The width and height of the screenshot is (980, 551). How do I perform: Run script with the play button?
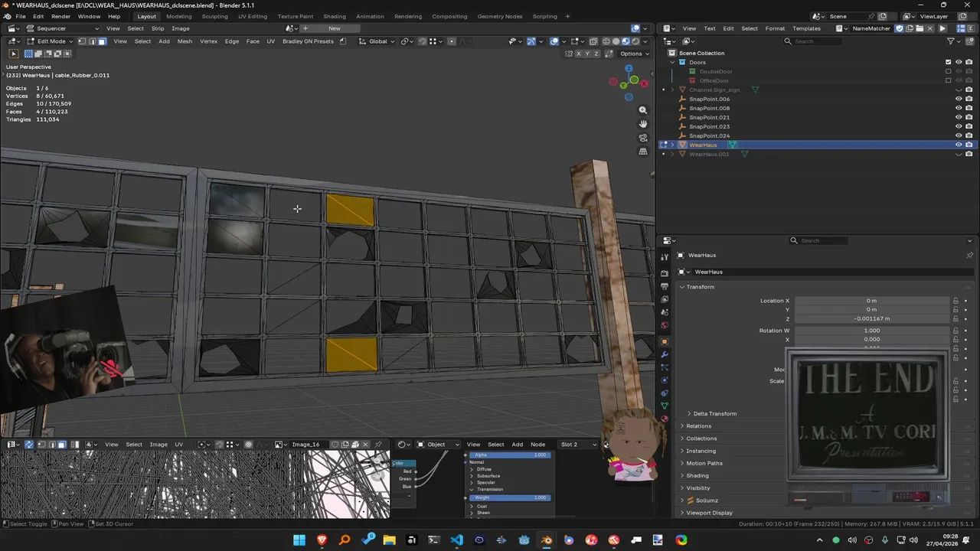(942, 28)
